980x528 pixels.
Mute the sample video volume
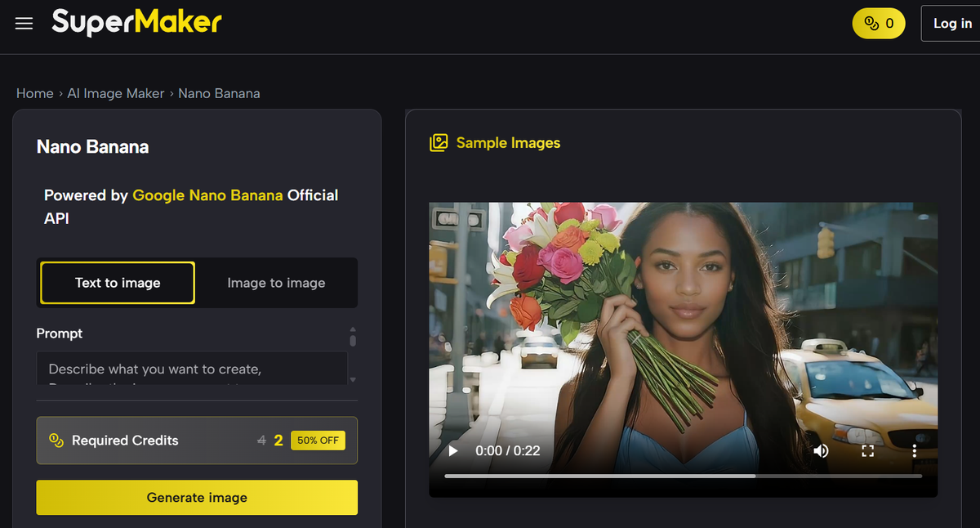click(821, 451)
